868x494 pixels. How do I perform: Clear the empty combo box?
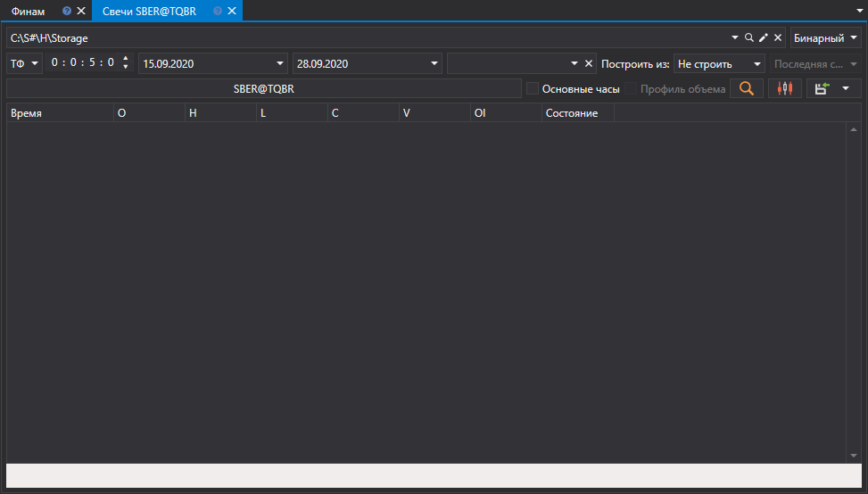[x=589, y=63]
